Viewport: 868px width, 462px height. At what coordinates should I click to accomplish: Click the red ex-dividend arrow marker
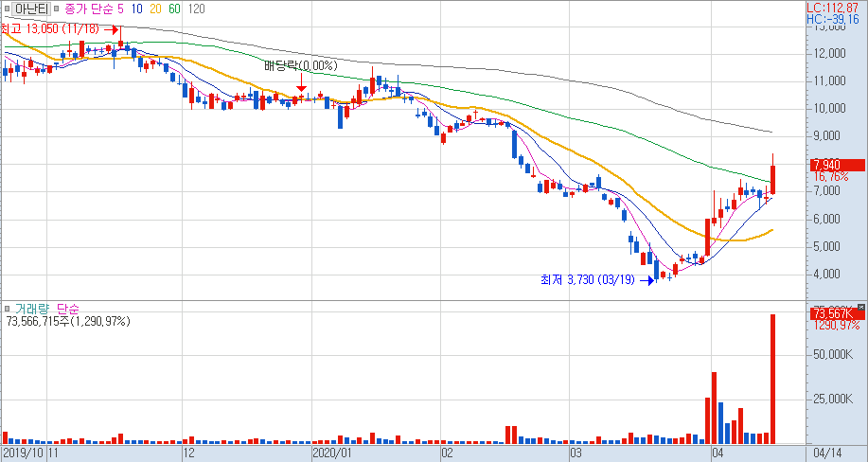pos(301,82)
